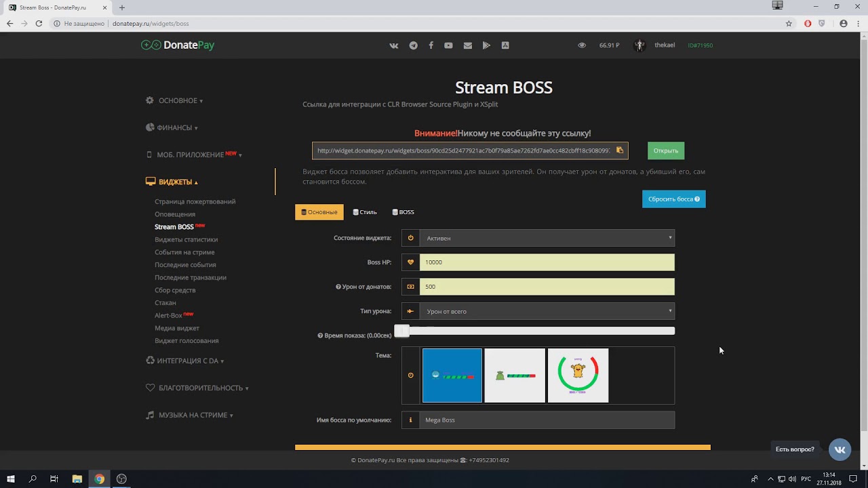Expand the ОСНОВНОЕ menu section

(174, 100)
